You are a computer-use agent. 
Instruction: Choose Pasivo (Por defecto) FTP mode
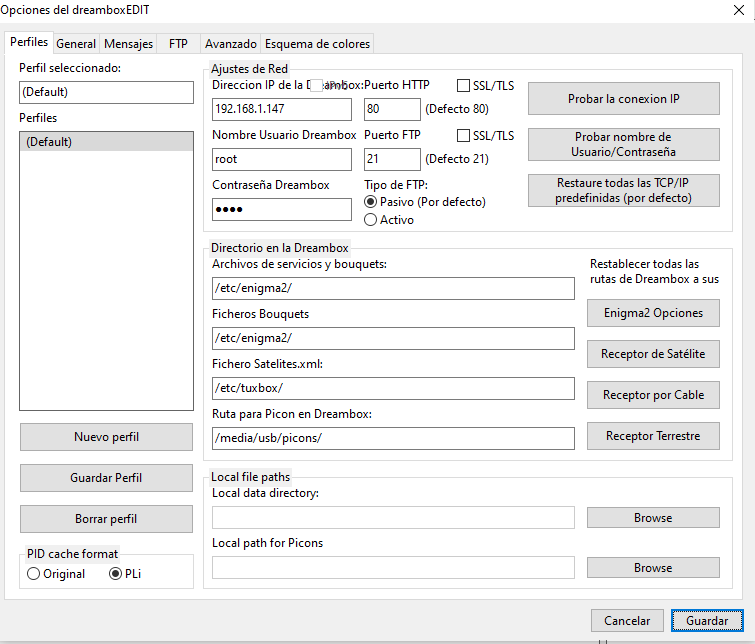click(371, 202)
